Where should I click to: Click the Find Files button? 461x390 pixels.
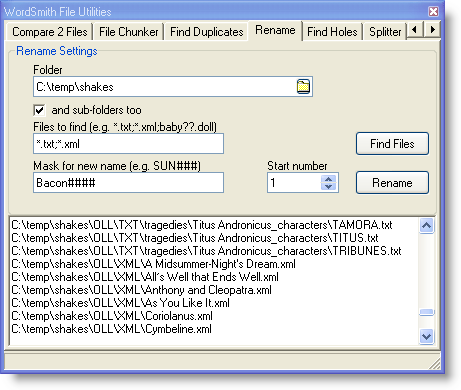pos(392,144)
